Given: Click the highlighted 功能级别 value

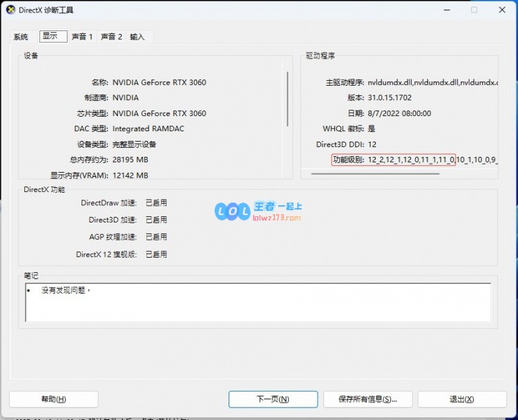Looking at the screenshot, I should [x=410, y=160].
